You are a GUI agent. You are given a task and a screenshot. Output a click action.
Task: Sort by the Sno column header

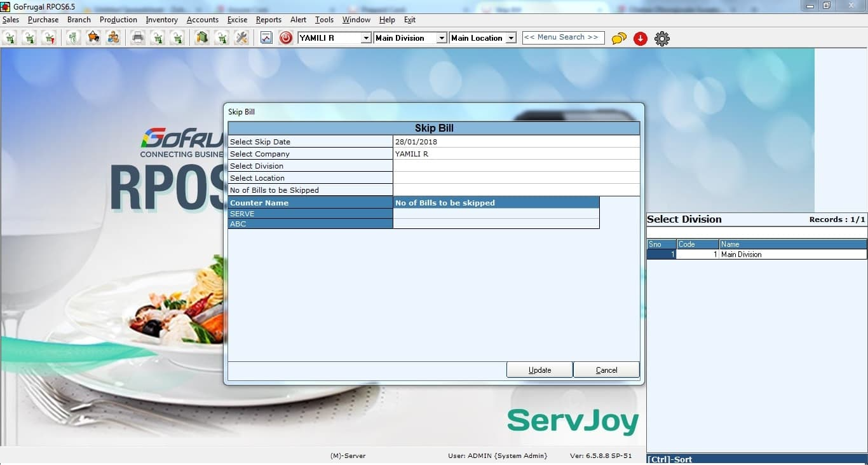661,244
